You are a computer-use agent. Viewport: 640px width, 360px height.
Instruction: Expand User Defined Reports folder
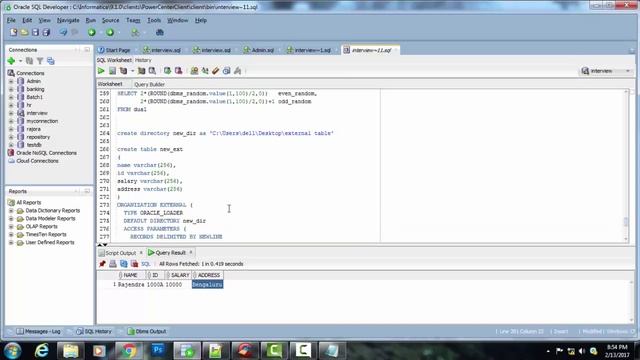coord(11,242)
